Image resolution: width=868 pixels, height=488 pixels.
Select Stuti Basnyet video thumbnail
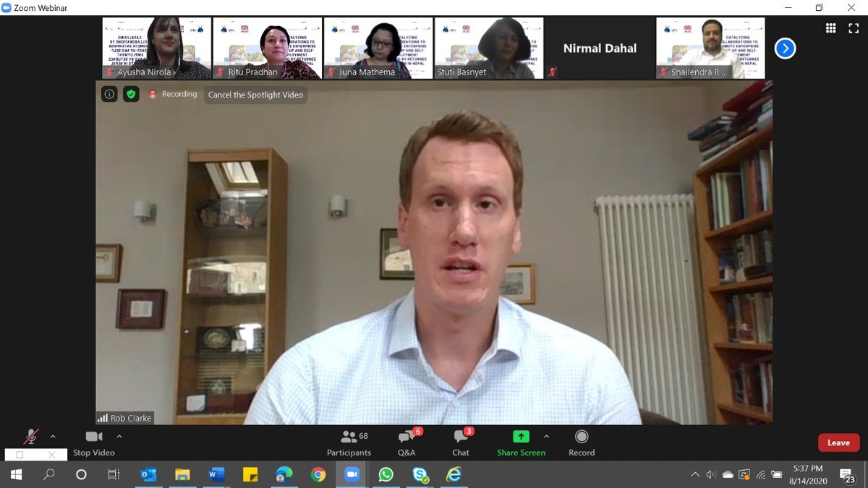[x=488, y=48]
